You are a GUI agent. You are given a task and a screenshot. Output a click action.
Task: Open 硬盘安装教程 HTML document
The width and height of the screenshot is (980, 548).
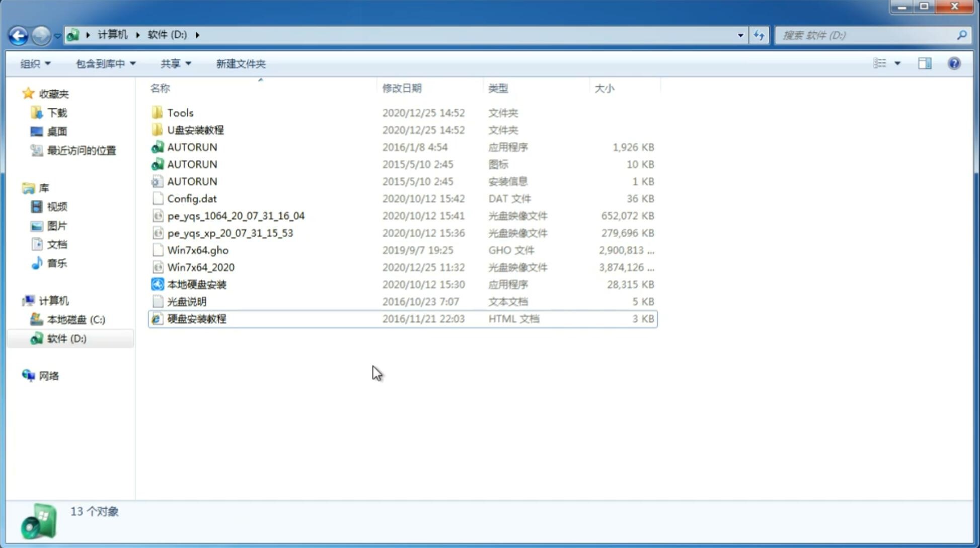196,318
